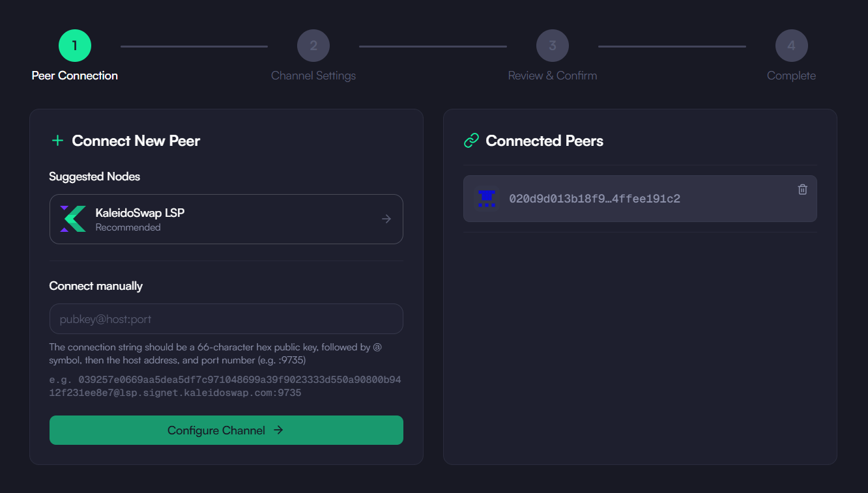The image size is (868, 493).
Task: Click the arrow inside Configure Channel button
Action: [x=278, y=430]
